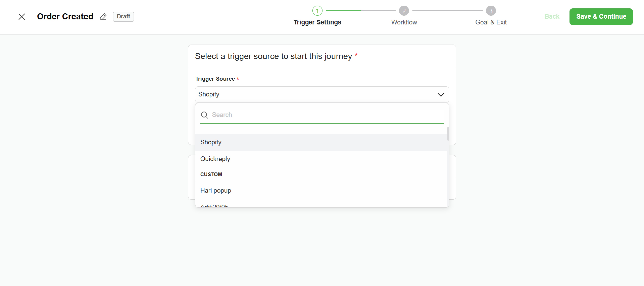Click the Draft status badge

pos(123,17)
